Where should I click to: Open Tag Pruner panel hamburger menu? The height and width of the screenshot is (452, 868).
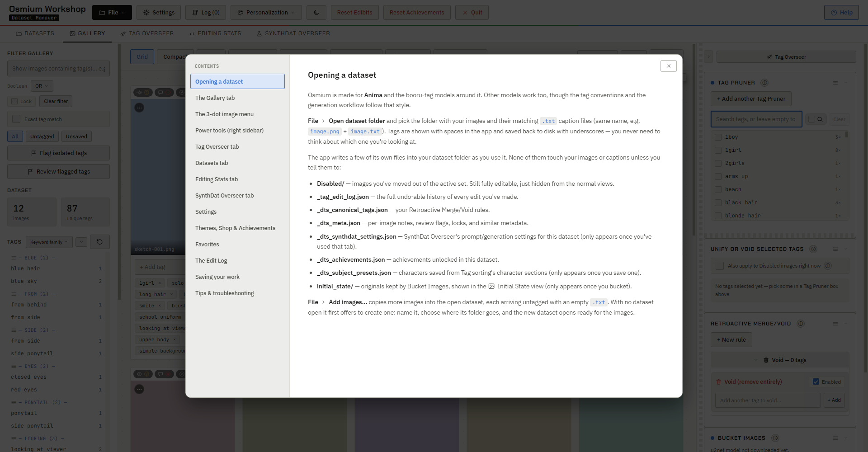(x=835, y=83)
